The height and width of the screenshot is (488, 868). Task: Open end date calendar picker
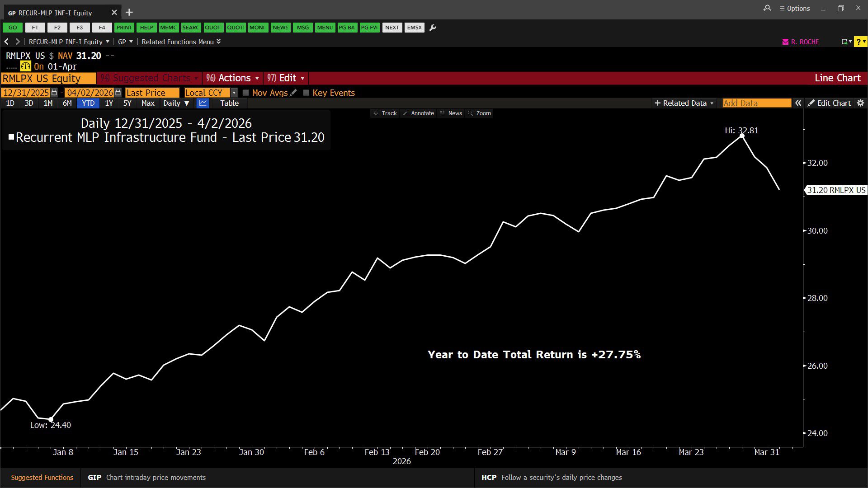coord(118,93)
